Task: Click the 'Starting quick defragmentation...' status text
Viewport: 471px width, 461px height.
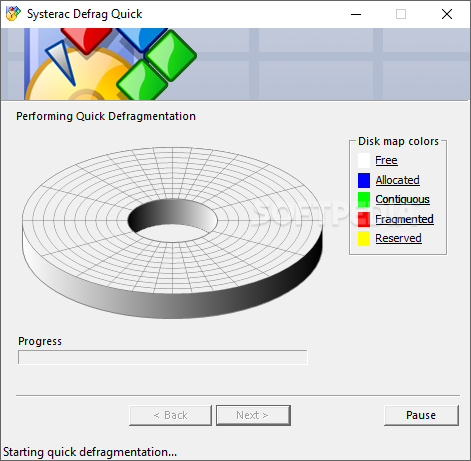Action: 90,452
